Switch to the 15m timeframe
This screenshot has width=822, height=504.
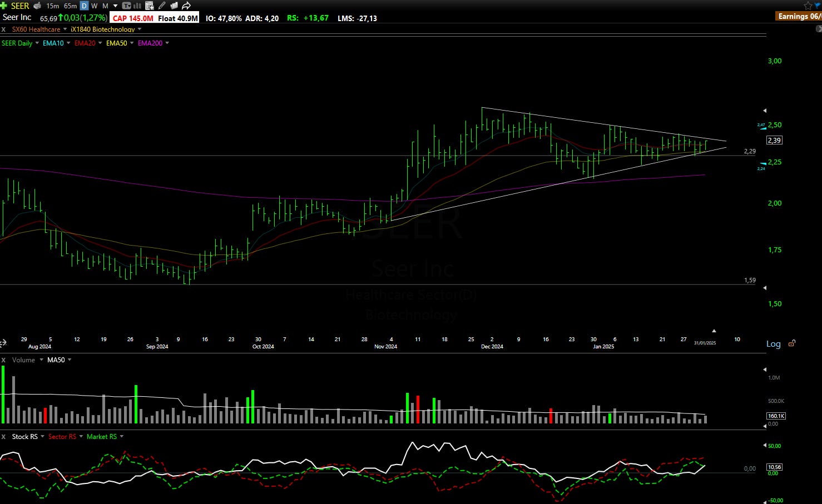(x=52, y=6)
